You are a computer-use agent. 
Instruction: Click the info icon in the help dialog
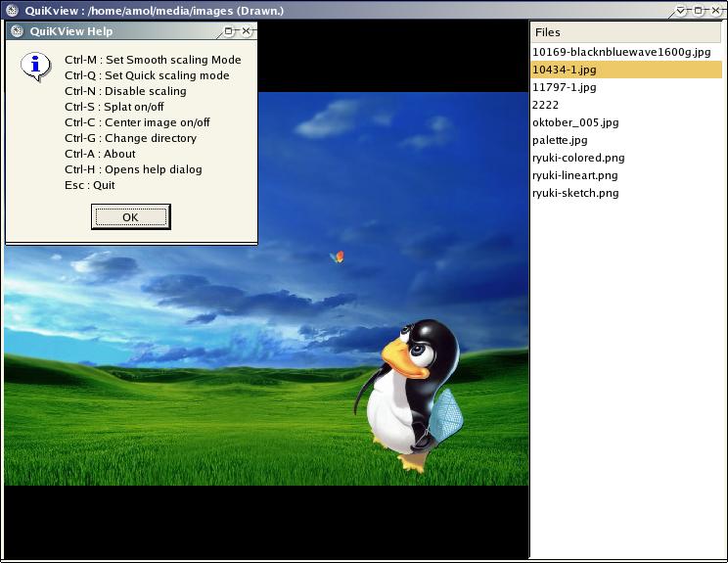pyautogui.click(x=36, y=67)
